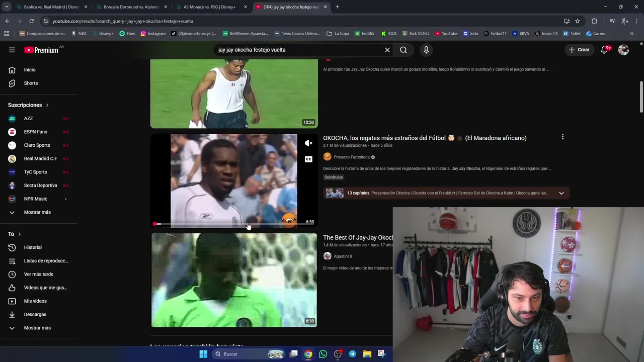The width and height of the screenshot is (644, 362).
Task: Open the La Copa bookmarks folder
Action: (x=338, y=34)
